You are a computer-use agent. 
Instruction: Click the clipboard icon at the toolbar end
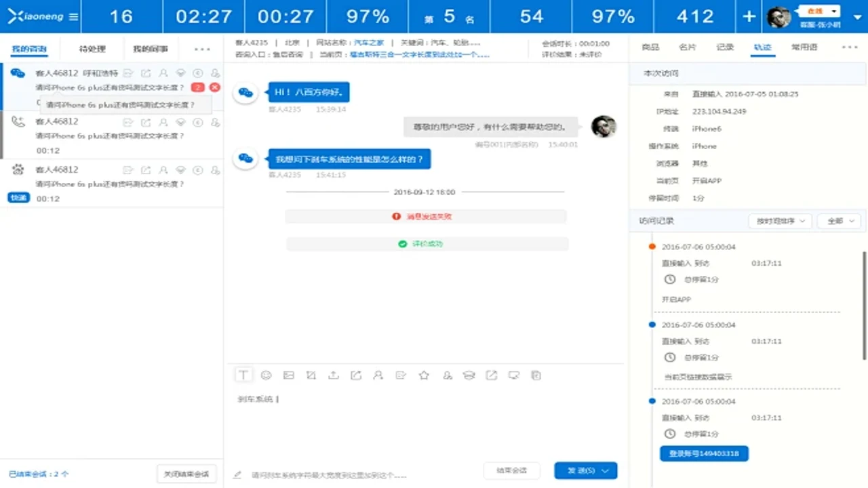pos(536,375)
